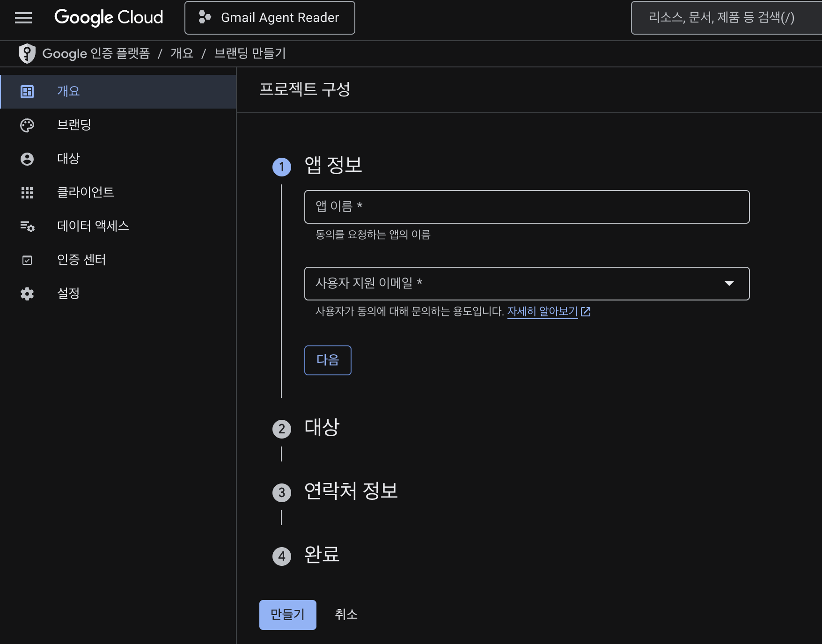Click the 인증 센터 checkbox icon
822x644 pixels.
[27, 260]
